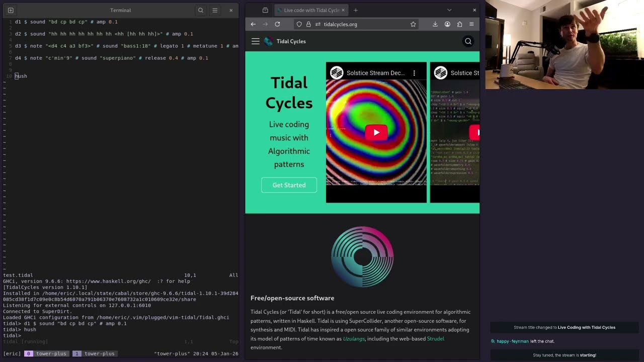Click the Listening for external controls line
Screen dimensions: 644x362
point(76,305)
